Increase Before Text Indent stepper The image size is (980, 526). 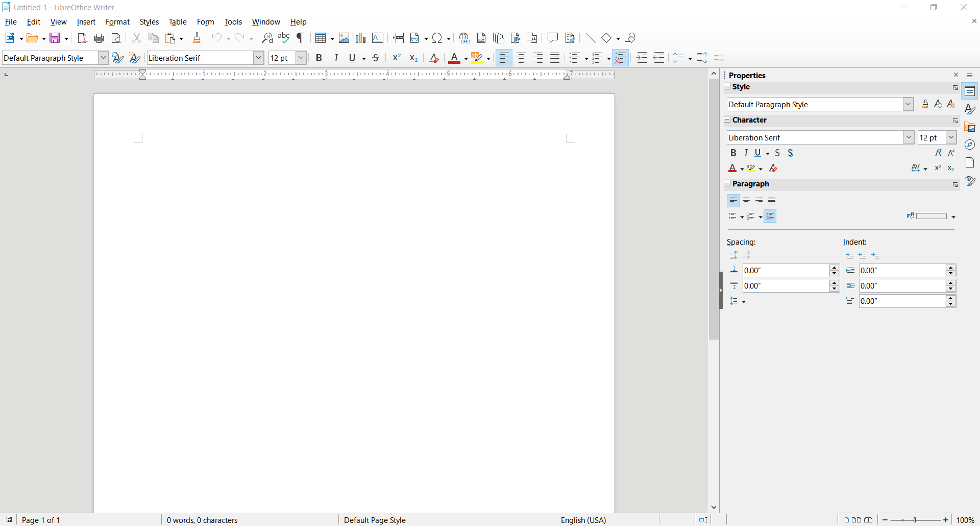point(950,268)
